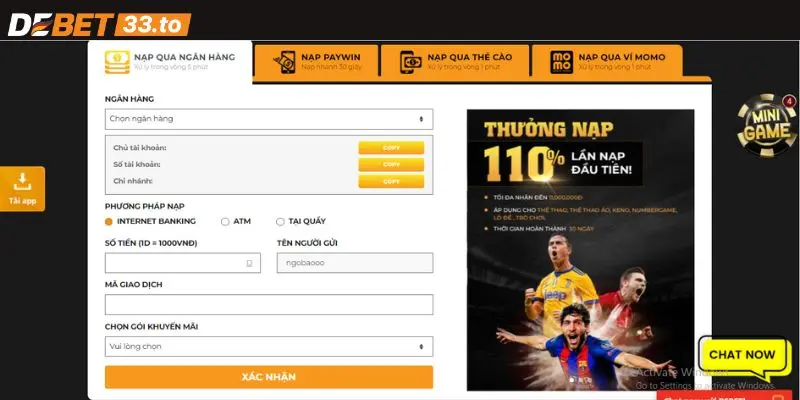Click the bank deposit money-stack icon

[117, 62]
